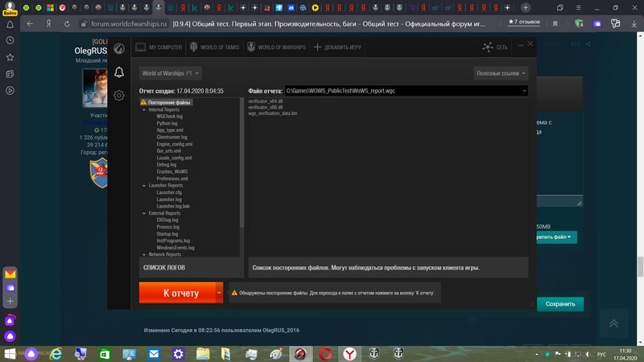Click ДОБАВИТЬ ИГРУ tab
The height and width of the screenshot is (362, 644).
(x=337, y=47)
